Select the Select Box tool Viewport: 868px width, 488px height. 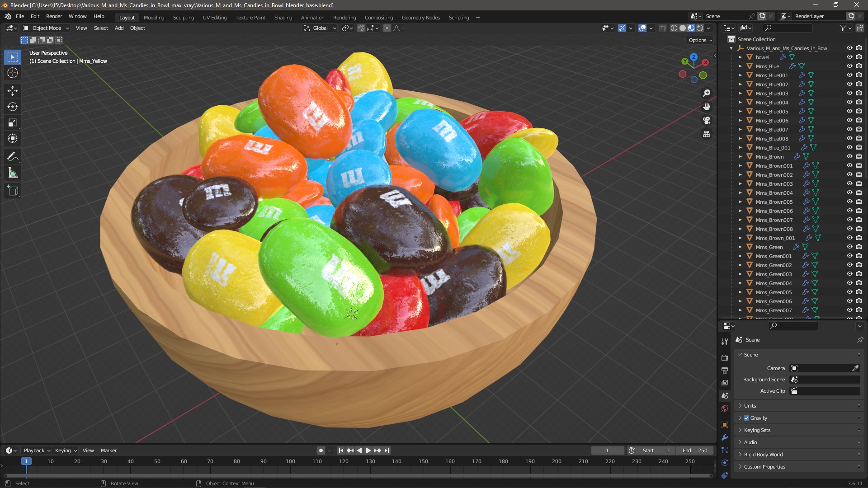pos(13,57)
